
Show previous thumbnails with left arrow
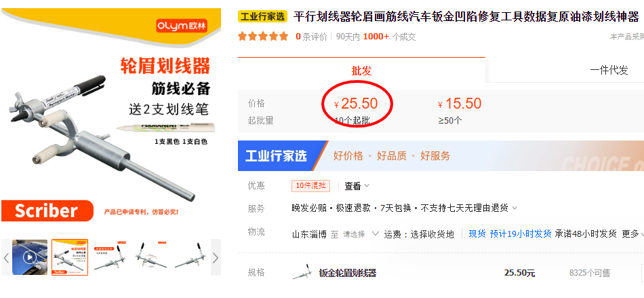6,257
